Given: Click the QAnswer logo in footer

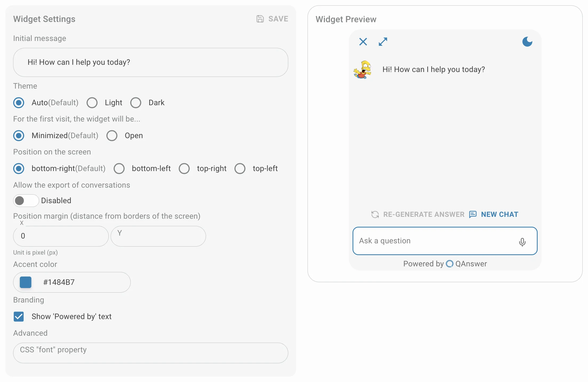Looking at the screenshot, I should (x=450, y=264).
